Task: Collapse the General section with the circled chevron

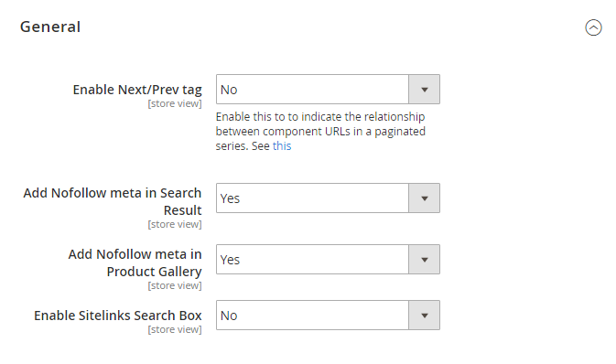Action: click(593, 27)
